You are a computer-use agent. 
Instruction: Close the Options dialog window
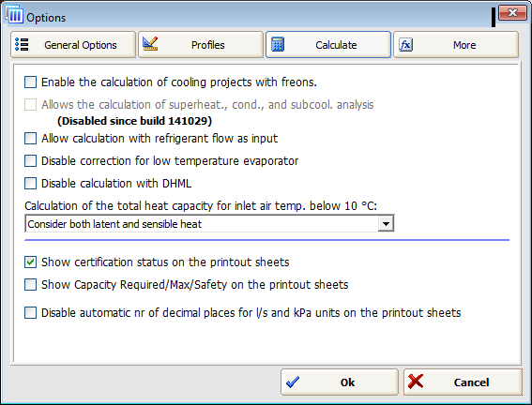pyautogui.click(x=512, y=13)
